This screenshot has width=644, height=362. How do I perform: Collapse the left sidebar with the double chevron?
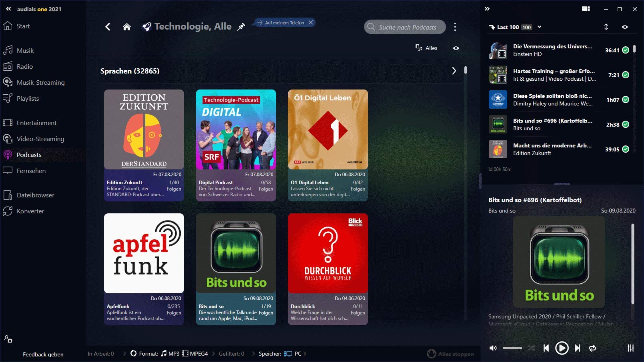(x=8, y=9)
